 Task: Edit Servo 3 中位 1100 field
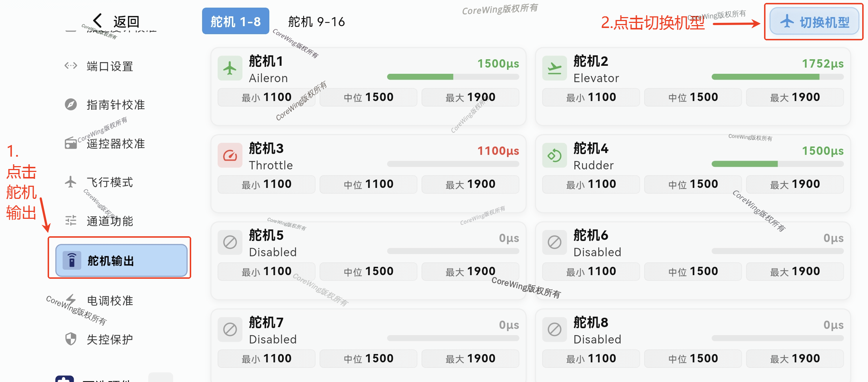click(x=368, y=184)
